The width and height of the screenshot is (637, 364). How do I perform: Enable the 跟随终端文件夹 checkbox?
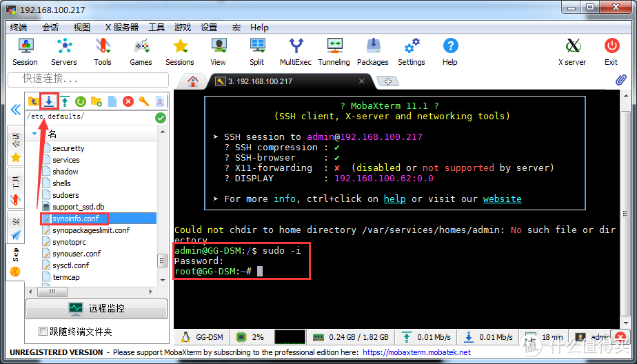pyautogui.click(x=43, y=332)
